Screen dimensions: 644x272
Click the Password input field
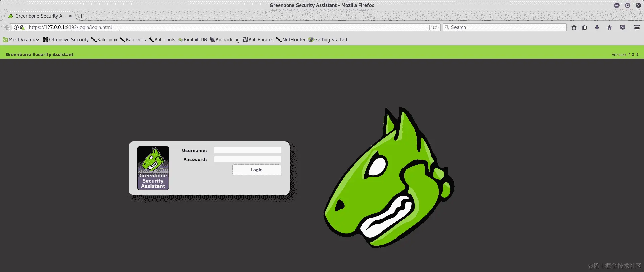247,159
